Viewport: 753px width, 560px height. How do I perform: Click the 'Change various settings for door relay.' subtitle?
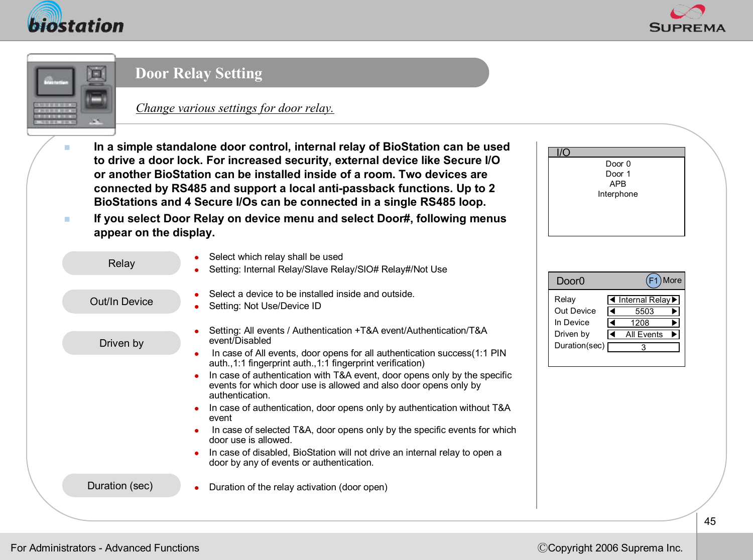(x=235, y=108)
